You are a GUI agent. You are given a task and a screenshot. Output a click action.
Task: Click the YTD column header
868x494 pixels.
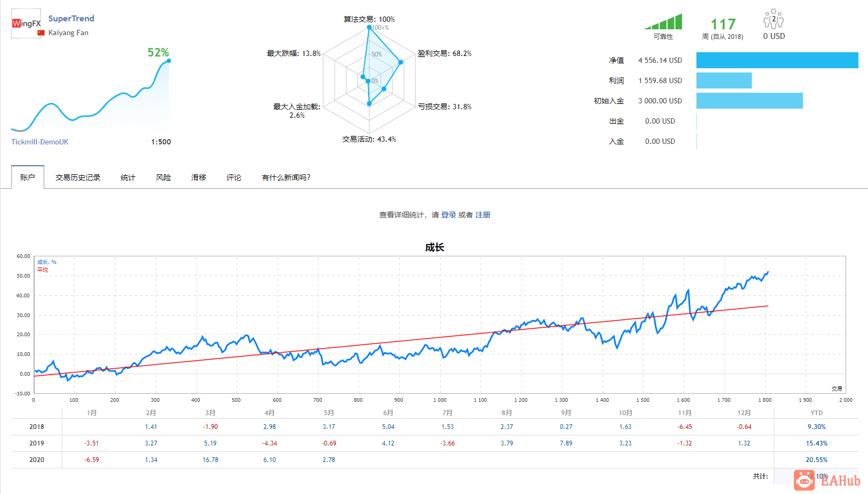coord(816,413)
